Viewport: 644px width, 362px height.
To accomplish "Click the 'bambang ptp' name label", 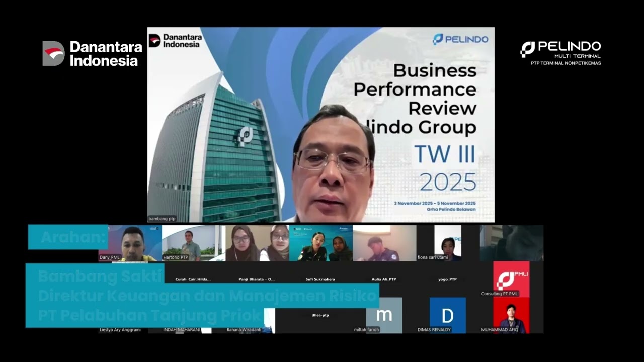I will point(162,219).
